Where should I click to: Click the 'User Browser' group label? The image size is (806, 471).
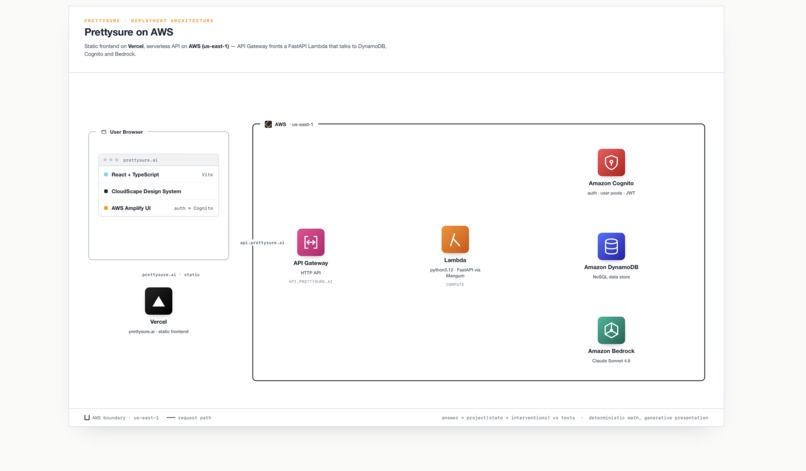pyautogui.click(x=126, y=132)
